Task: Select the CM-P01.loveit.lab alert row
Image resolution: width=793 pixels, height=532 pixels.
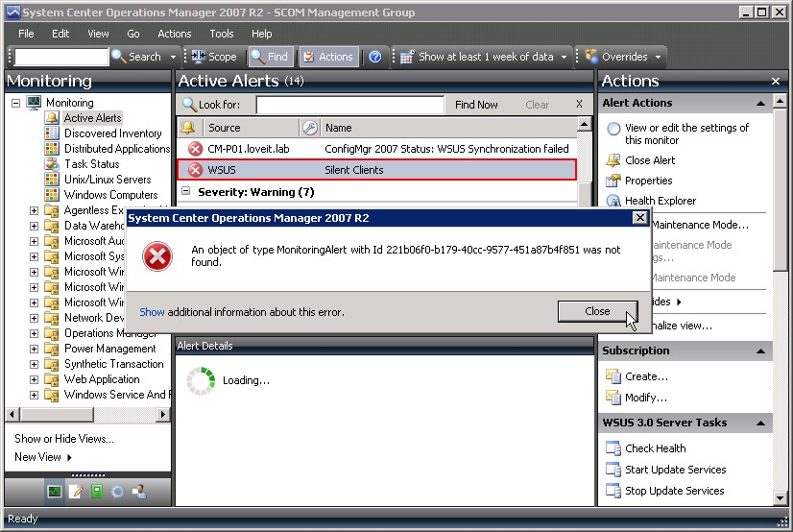Action: point(377,149)
